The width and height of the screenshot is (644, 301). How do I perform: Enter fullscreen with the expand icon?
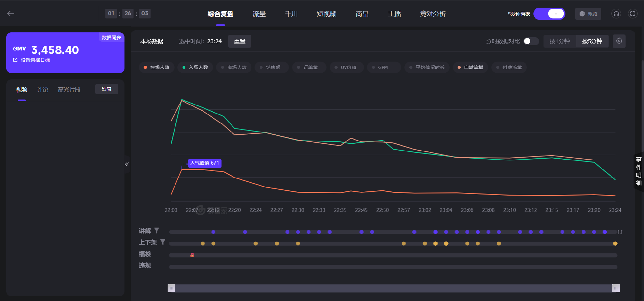(632, 14)
